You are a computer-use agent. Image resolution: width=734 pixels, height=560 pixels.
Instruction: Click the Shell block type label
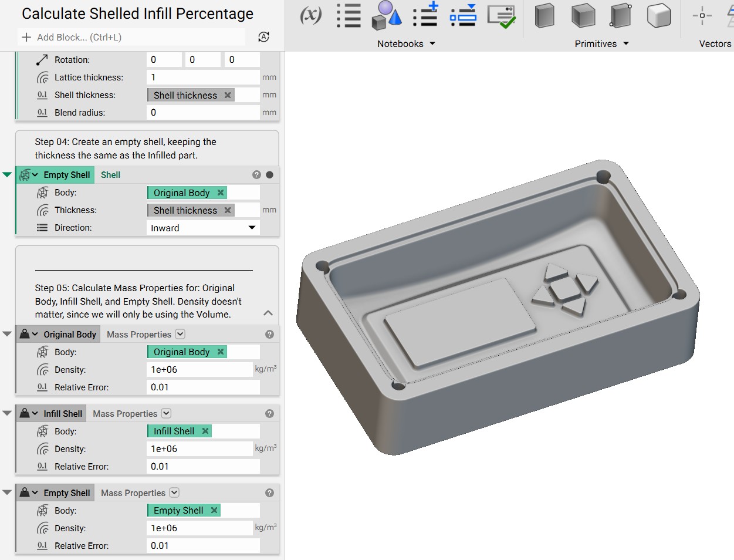pos(110,175)
